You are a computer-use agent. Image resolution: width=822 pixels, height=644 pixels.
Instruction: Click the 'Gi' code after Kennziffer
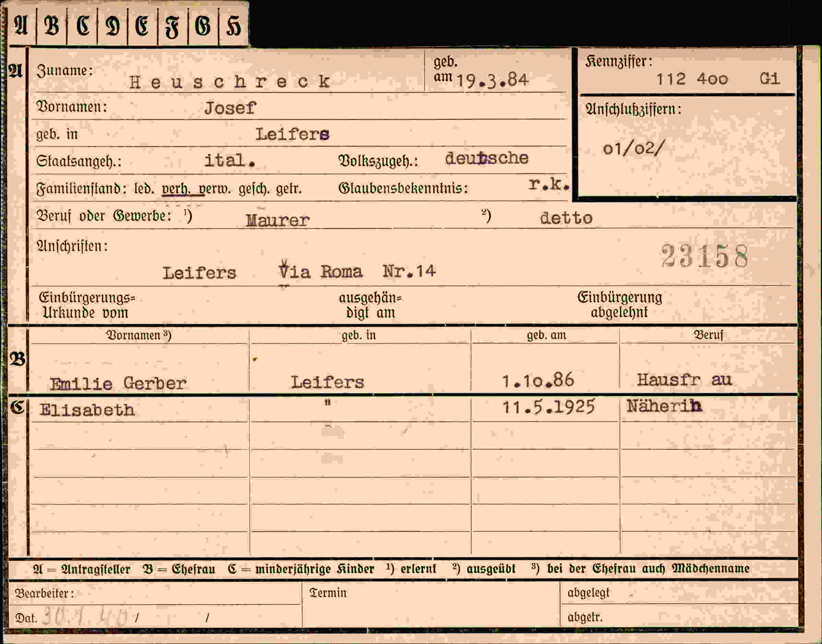point(769,79)
